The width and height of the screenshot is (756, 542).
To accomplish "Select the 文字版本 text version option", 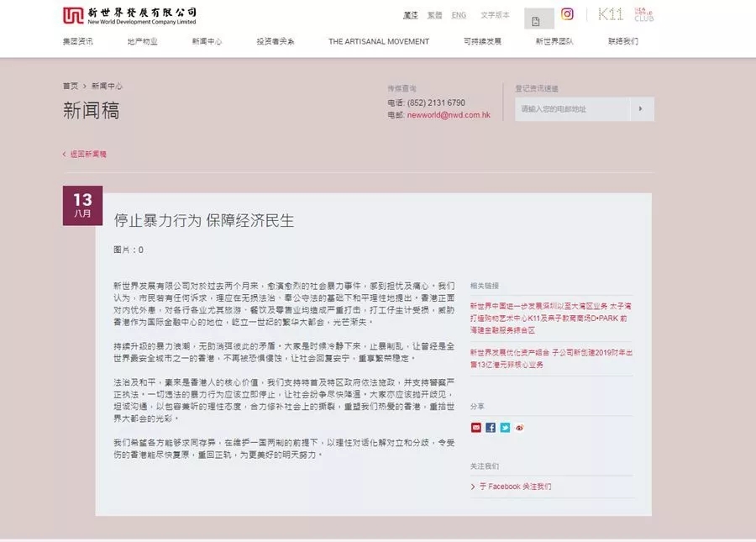I will 495,15.
